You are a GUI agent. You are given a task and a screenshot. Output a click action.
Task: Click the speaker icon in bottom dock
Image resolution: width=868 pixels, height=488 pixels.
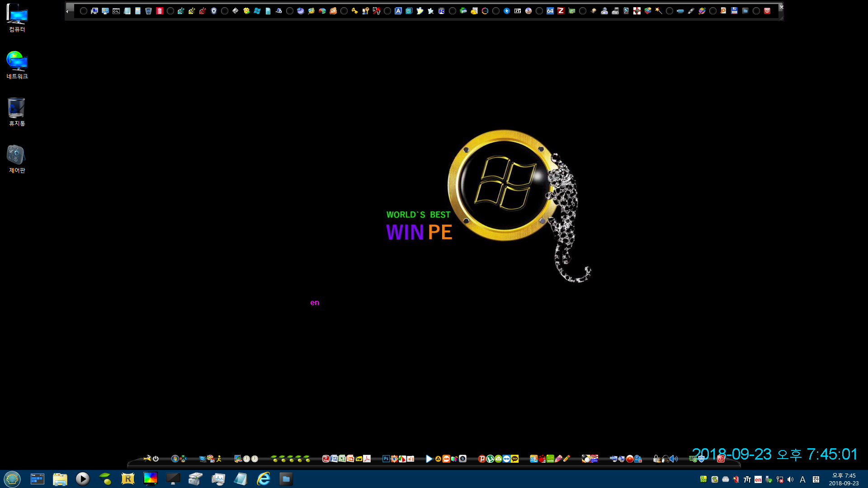coord(674,459)
